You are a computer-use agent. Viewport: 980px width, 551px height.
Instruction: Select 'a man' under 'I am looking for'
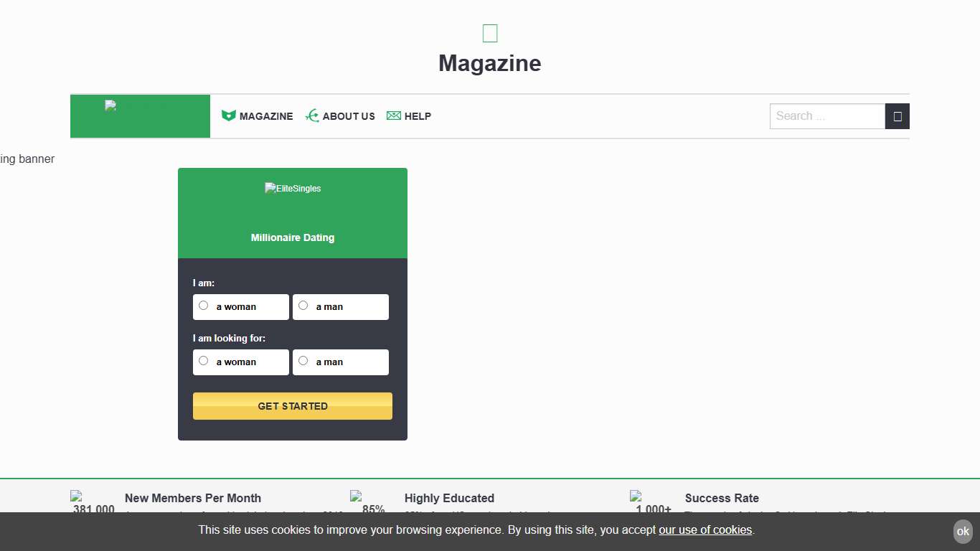tap(303, 360)
